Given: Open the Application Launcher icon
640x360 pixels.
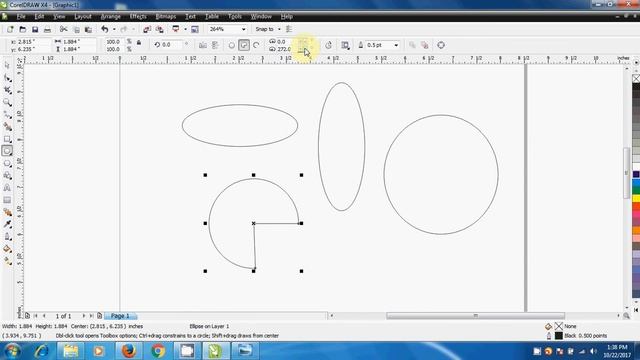Looking at the screenshot, I should (176, 29).
